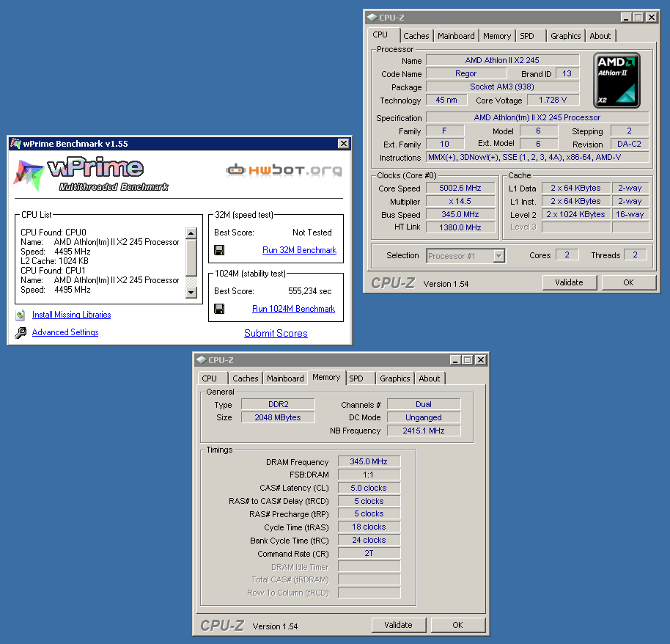
Task: Click the Multiplier value x 14.5
Action: coord(460,202)
